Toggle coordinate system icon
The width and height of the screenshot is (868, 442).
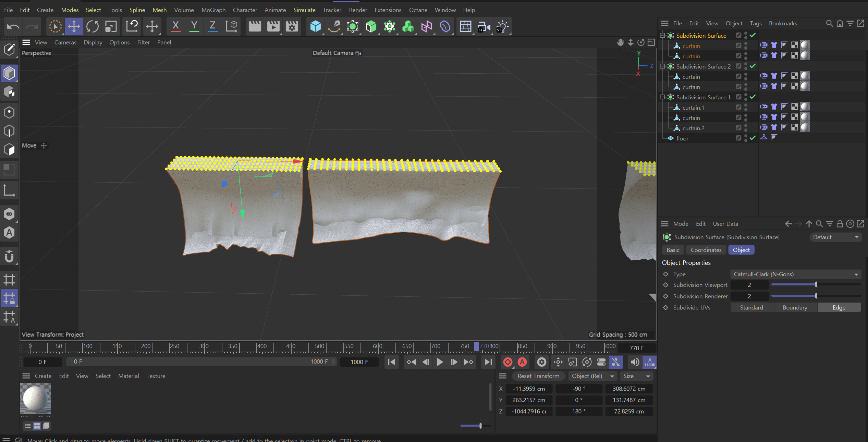pos(231,26)
